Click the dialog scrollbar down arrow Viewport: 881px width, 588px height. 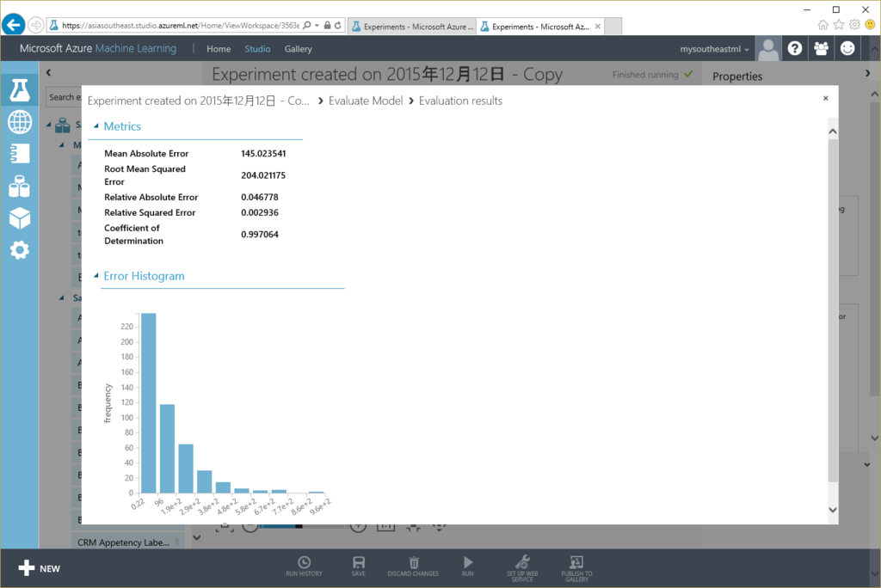tap(833, 510)
